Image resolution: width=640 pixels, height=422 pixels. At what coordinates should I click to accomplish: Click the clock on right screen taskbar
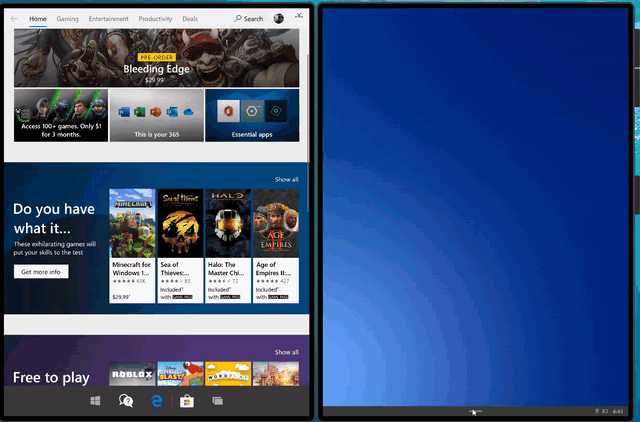617,411
